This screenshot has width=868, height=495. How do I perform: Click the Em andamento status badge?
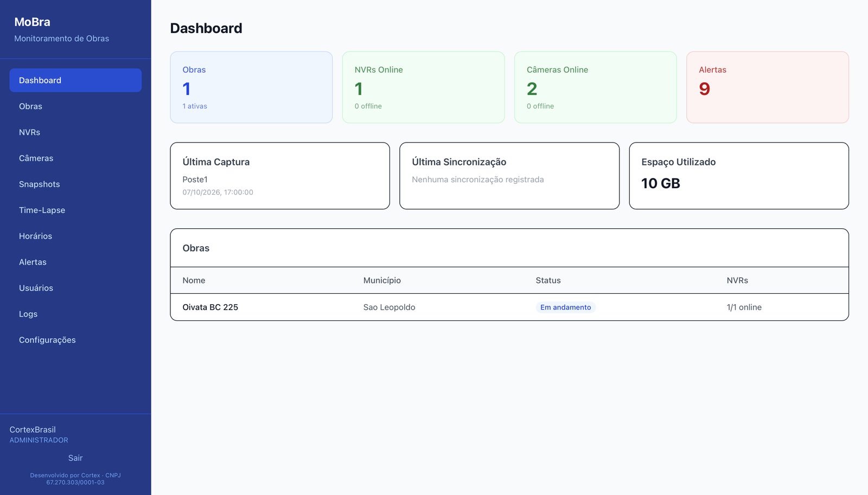(x=566, y=307)
